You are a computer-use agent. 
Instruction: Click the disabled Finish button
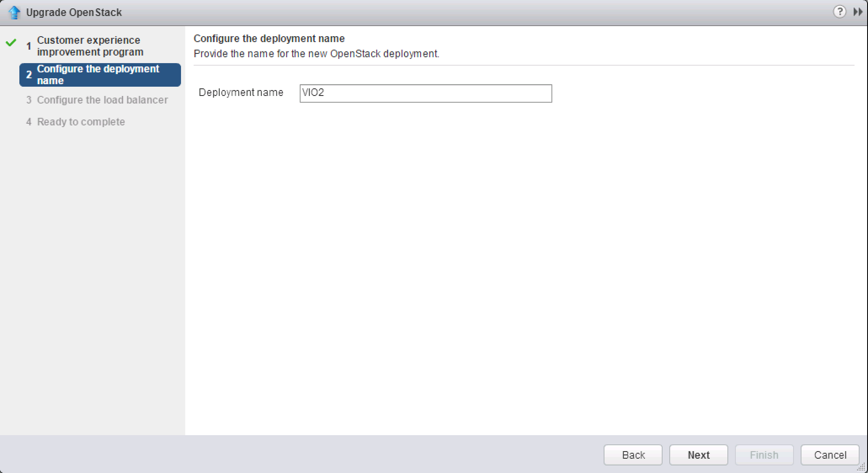tap(764, 455)
